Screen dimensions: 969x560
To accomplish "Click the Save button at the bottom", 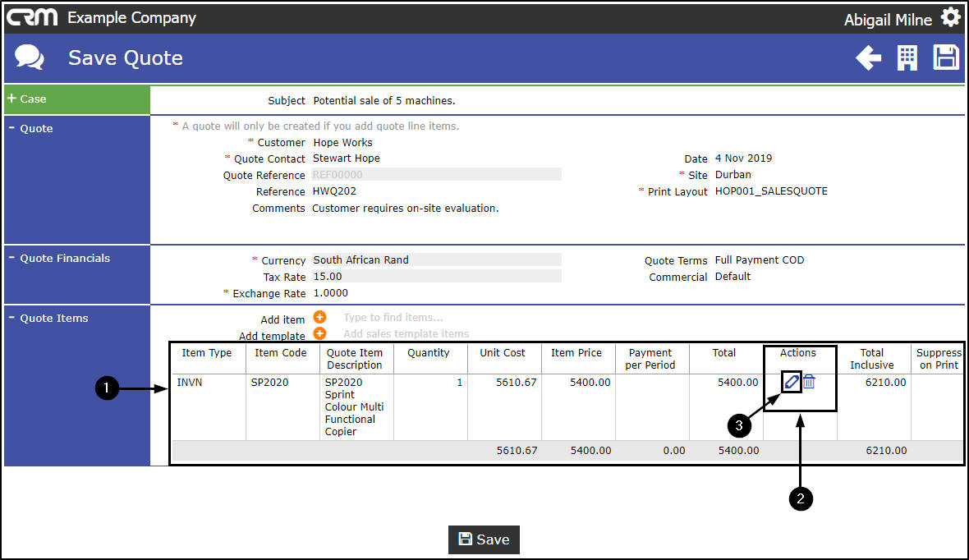I will click(x=484, y=539).
